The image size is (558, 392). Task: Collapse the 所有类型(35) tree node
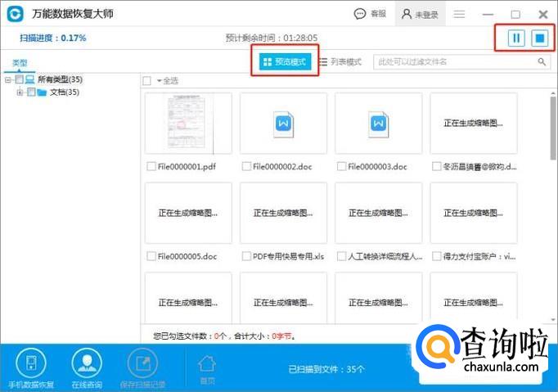pyautogui.click(x=8, y=79)
